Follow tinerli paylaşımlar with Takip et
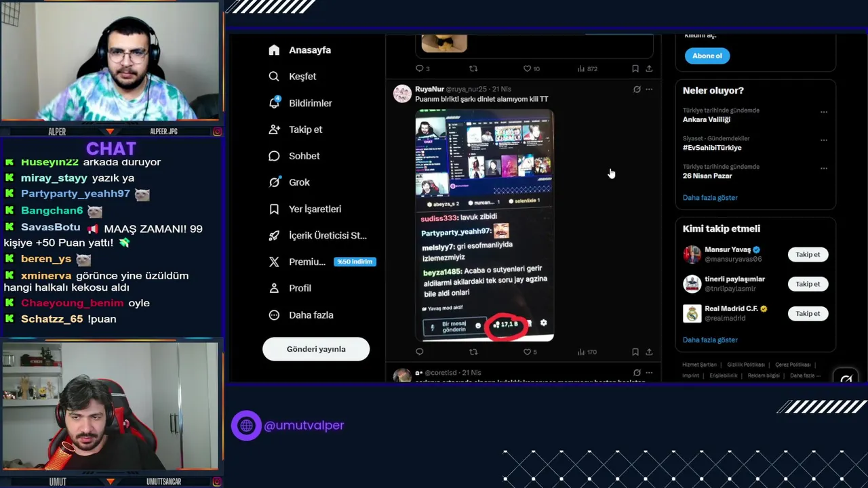Image resolution: width=868 pixels, height=488 pixels. 808,284
